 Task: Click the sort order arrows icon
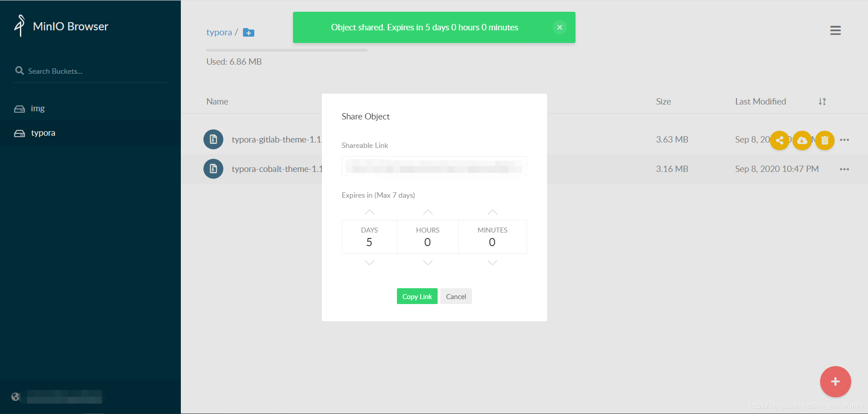tap(822, 101)
